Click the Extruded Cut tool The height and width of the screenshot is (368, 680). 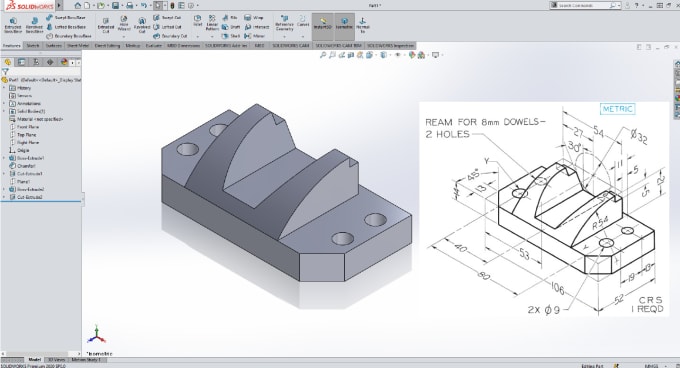click(x=105, y=26)
